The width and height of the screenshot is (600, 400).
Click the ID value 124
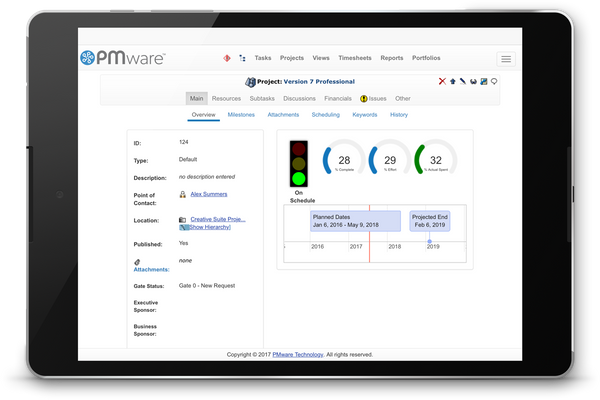(184, 142)
